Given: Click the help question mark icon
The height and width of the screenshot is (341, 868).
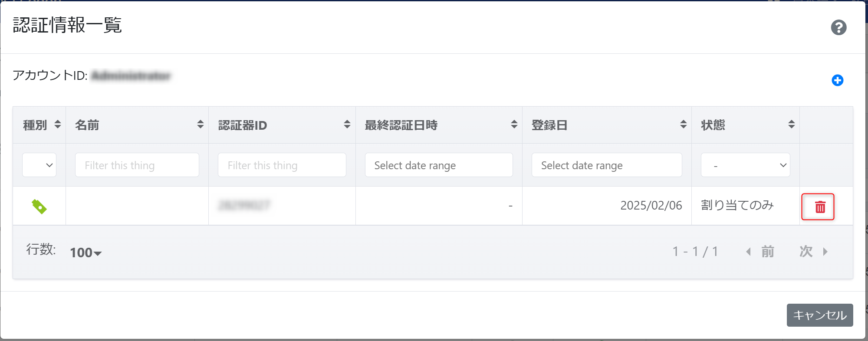Looking at the screenshot, I should pos(838,27).
